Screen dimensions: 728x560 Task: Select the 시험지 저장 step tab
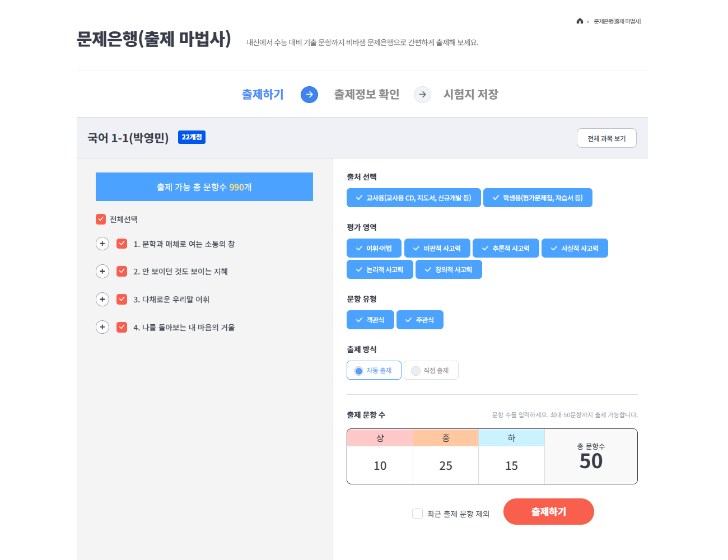tap(471, 95)
